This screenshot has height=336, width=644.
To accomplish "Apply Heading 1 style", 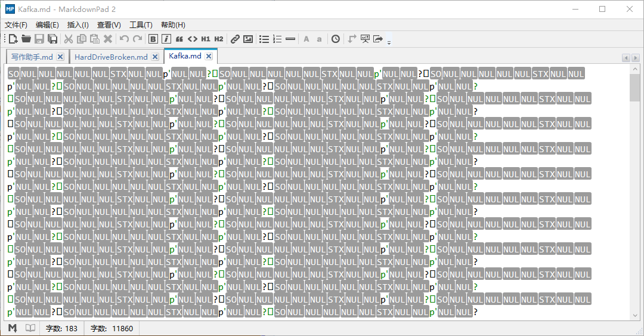I will tap(205, 39).
